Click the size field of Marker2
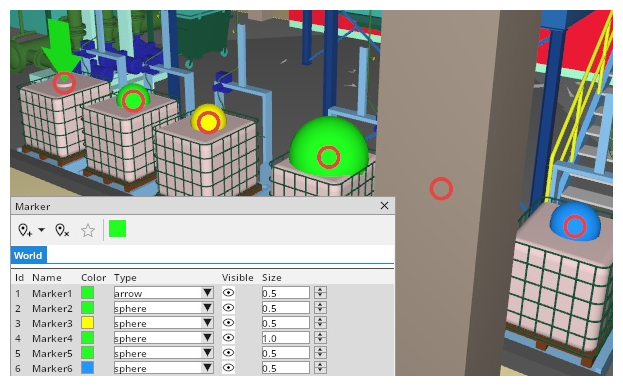This screenshot has width=623, height=386. tap(286, 308)
